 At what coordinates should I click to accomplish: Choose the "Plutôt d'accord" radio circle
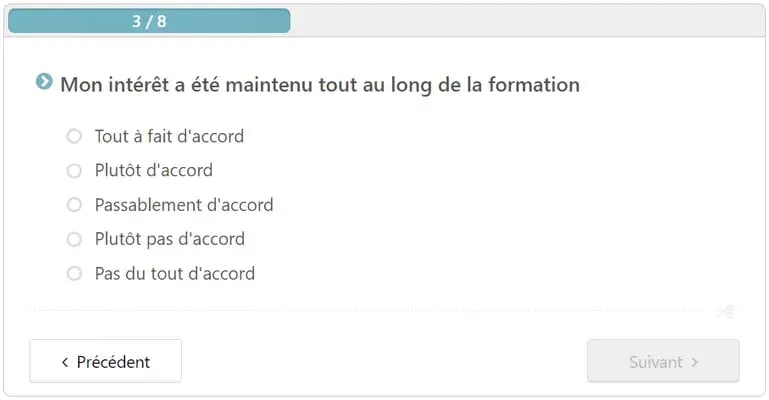pos(74,171)
